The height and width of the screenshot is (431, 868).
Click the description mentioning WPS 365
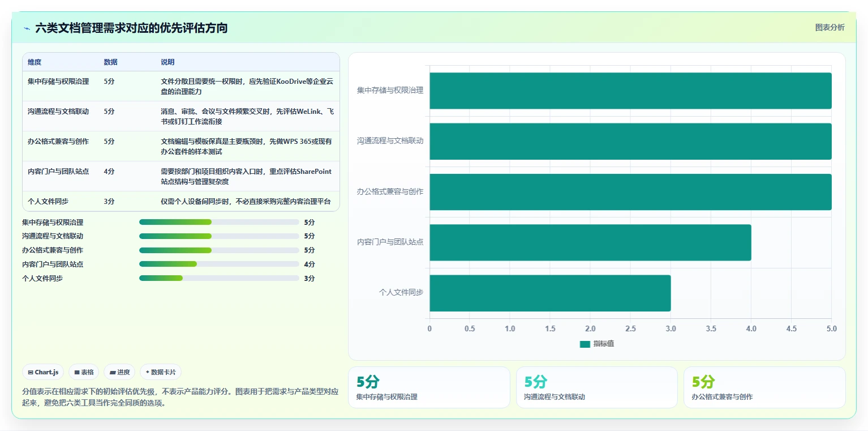[x=247, y=146]
